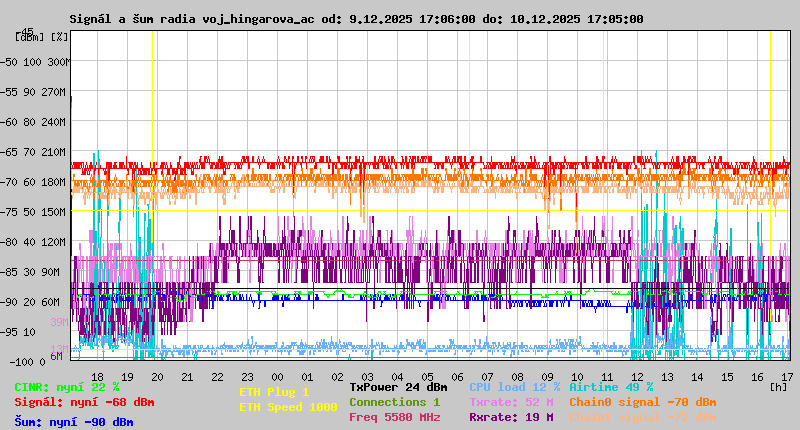This screenshot has width=800, height=430.
Task: Click the Connections 1 legend entry
Action: pos(394,402)
